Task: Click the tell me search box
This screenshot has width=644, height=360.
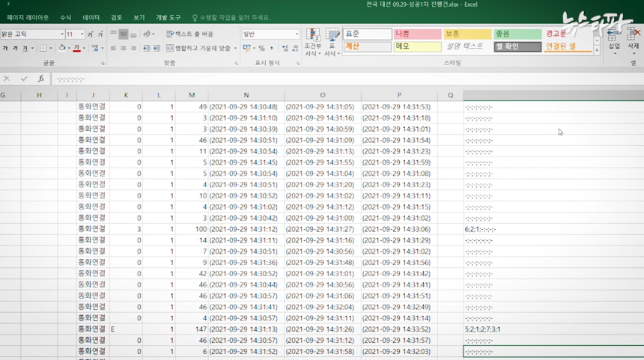Action: coord(231,18)
